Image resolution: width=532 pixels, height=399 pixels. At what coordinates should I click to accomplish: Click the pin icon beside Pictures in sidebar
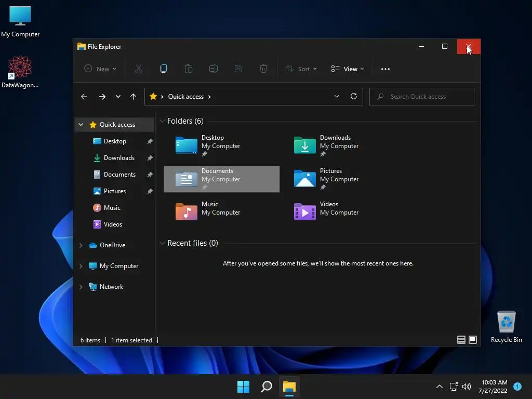click(150, 191)
